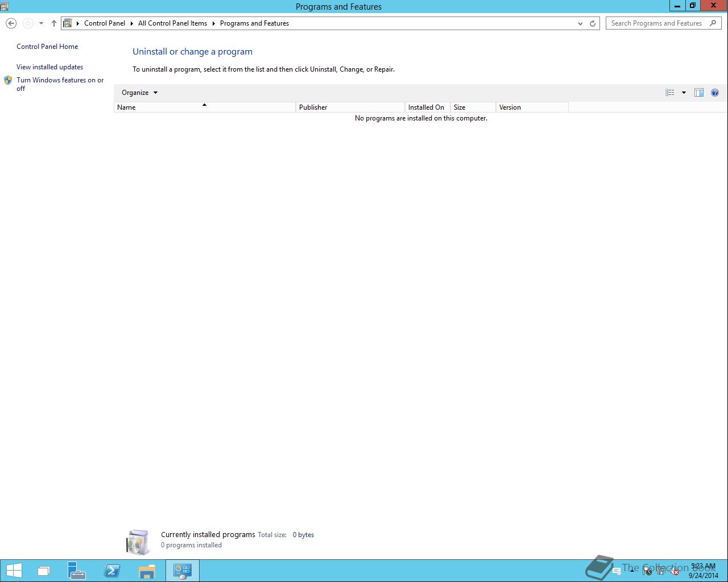
Task: Click the installed programs disc icon
Action: [x=138, y=542]
